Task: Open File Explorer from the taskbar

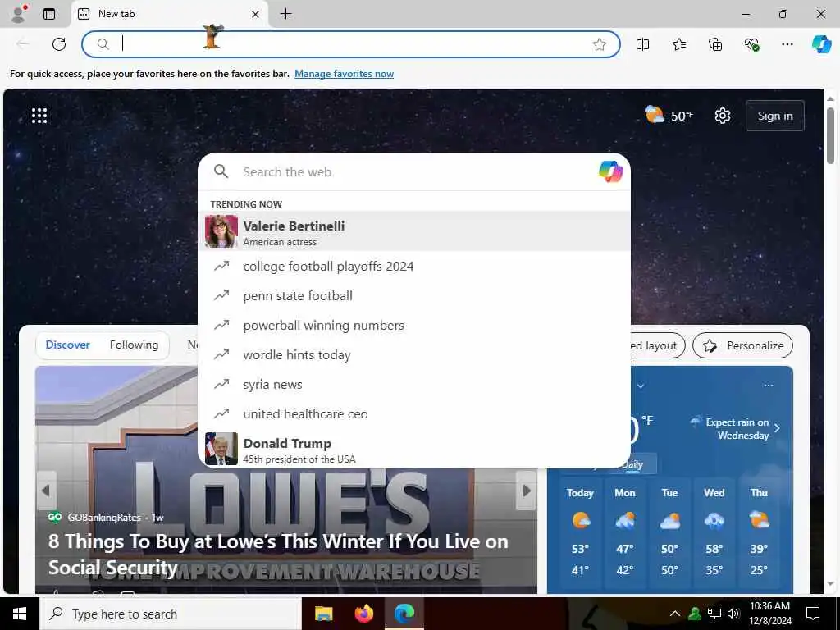Action: coord(323,614)
